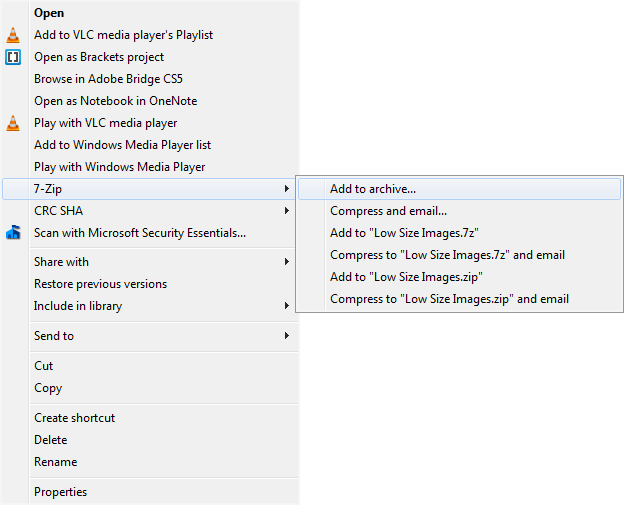Open Properties from the context menu

point(150,492)
